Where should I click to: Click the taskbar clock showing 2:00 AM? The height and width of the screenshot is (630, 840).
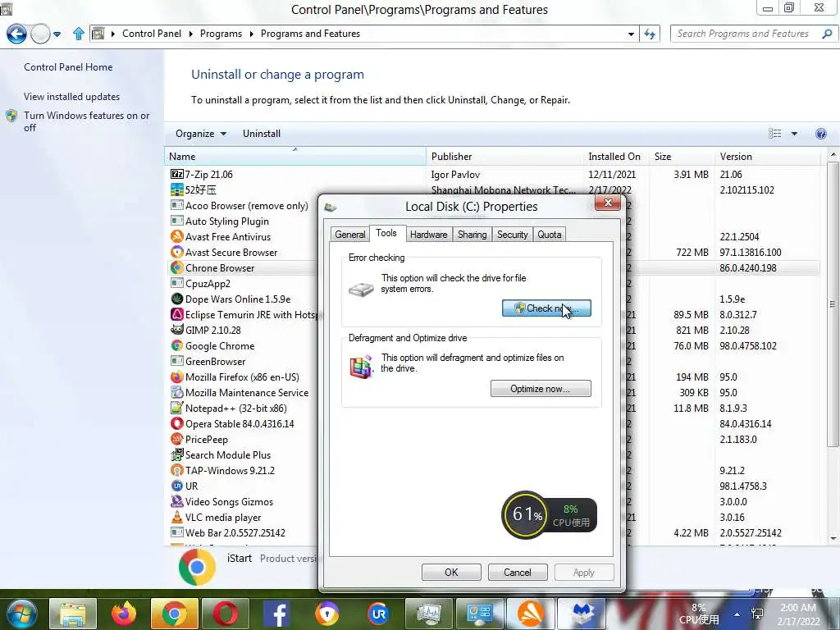[x=798, y=614]
